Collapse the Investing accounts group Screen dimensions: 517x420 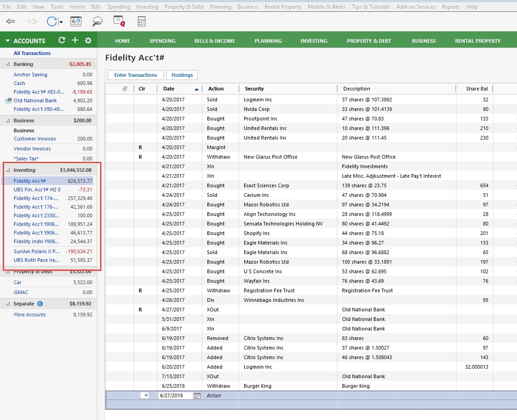[8, 170]
